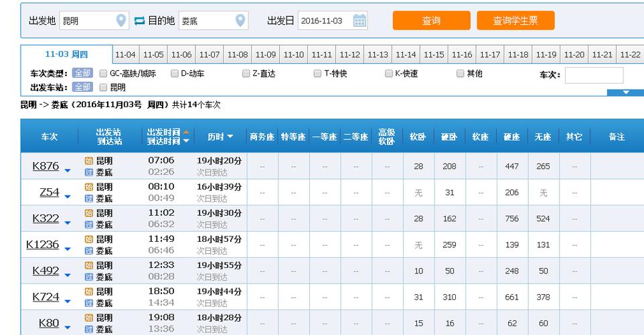Click the 过 pass-through icon for train Z54
Screen dimensions: 644x335
pos(89,198)
